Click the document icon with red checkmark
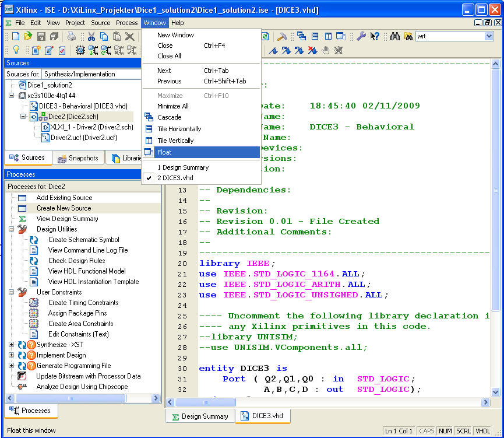Viewport: 504px width, 438px height. coord(62,50)
